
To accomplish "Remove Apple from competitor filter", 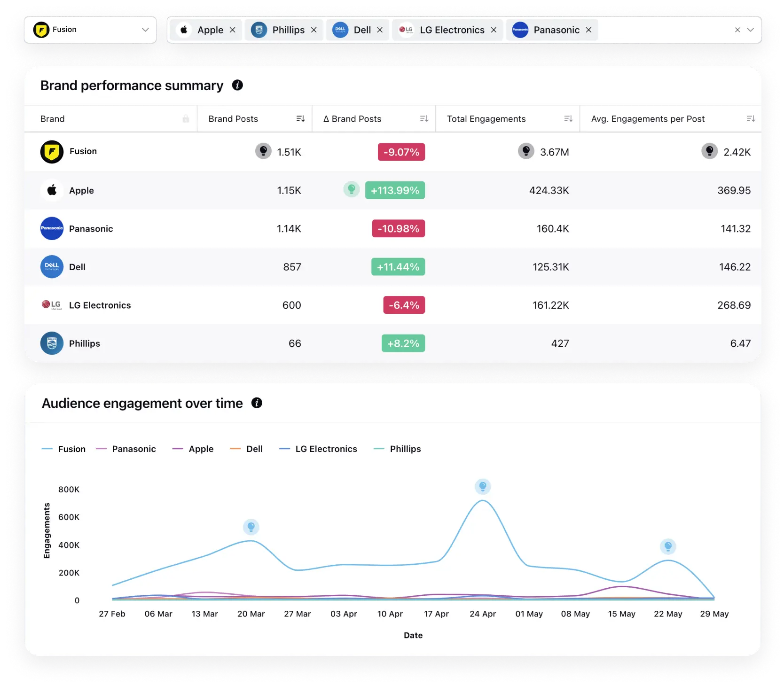I will coord(233,30).
